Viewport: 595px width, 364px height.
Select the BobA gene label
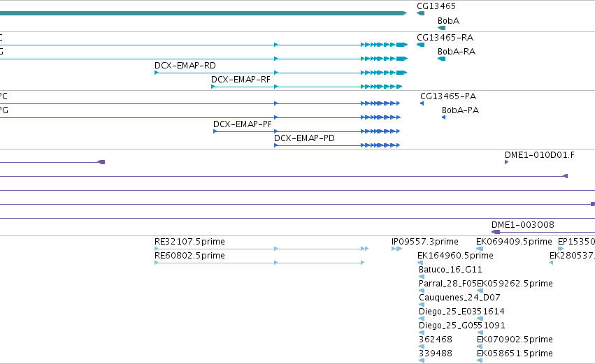click(448, 21)
